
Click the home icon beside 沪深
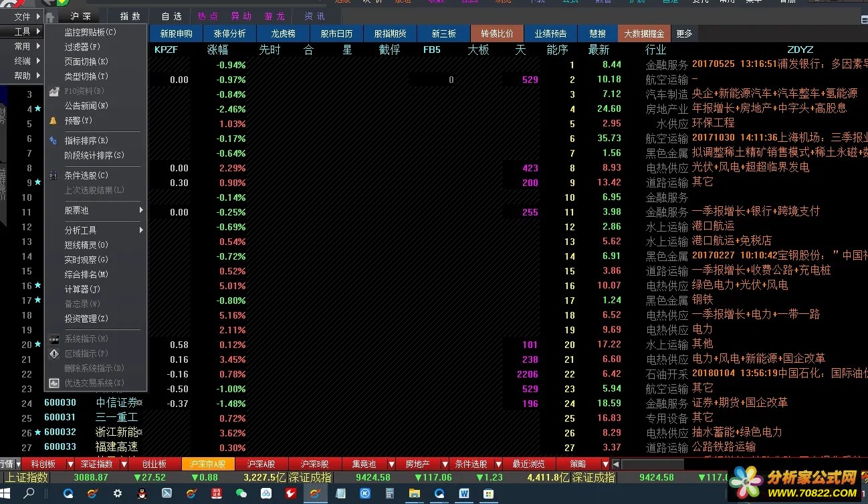pos(50,17)
